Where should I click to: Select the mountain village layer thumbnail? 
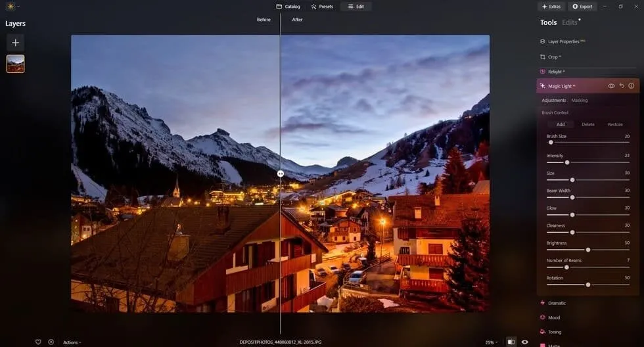tap(16, 64)
